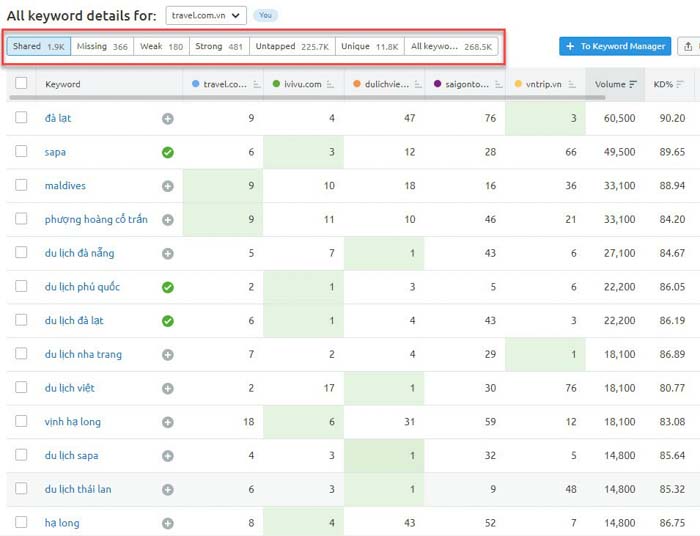Add phượng hoàng cổ trấn plus icon
The image size is (700, 536).
(168, 220)
